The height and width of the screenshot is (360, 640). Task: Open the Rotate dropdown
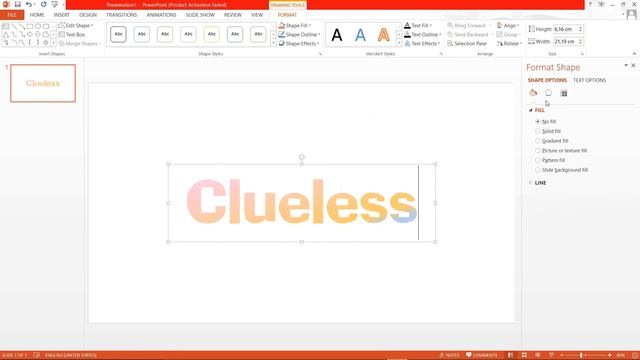point(509,44)
